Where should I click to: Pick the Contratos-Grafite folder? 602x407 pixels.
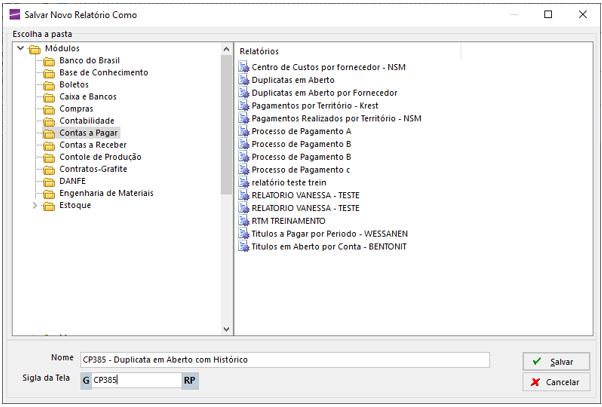pos(93,169)
